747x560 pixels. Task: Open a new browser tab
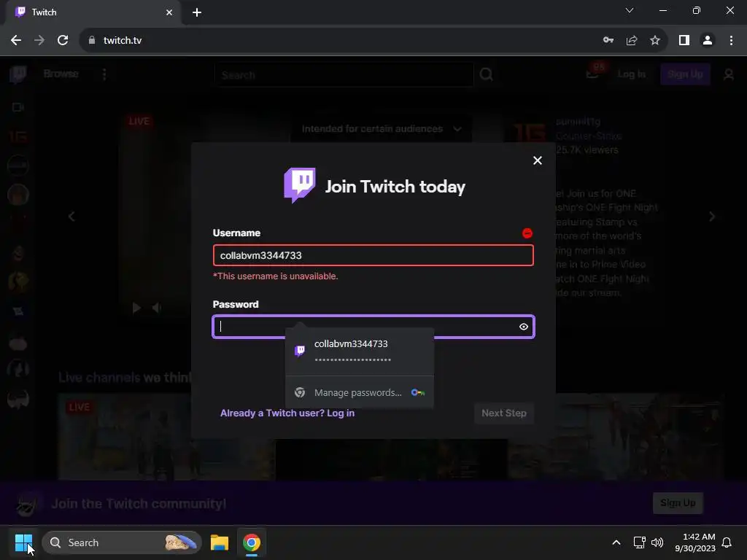(197, 12)
